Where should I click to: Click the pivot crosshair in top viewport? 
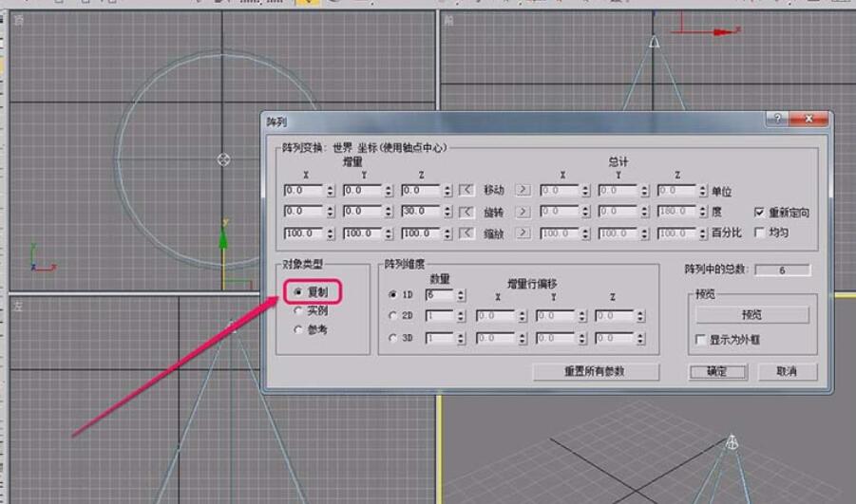(x=223, y=159)
